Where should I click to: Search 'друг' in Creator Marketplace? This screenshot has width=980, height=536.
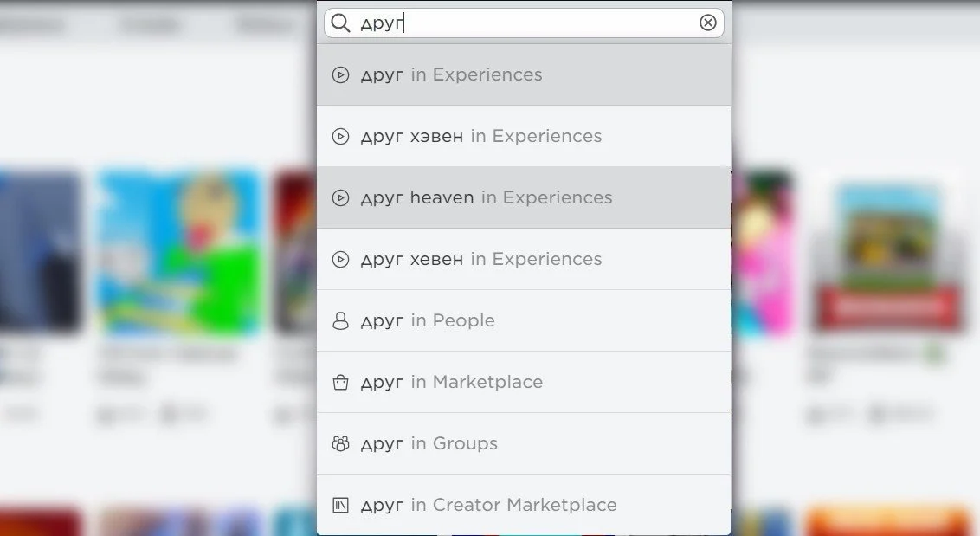point(524,505)
